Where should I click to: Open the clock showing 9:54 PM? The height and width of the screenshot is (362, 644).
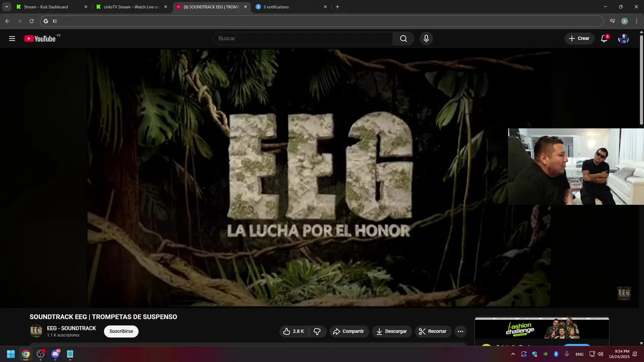(619, 354)
